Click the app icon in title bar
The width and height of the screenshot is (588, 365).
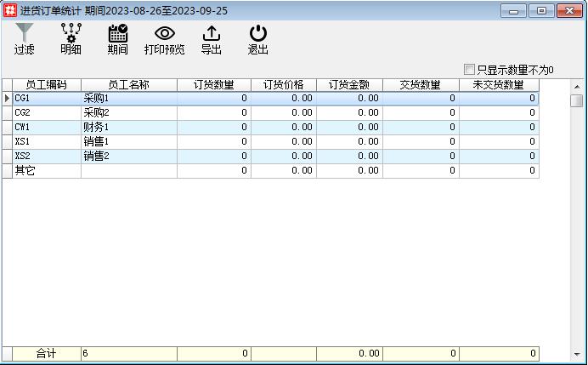tap(10, 10)
